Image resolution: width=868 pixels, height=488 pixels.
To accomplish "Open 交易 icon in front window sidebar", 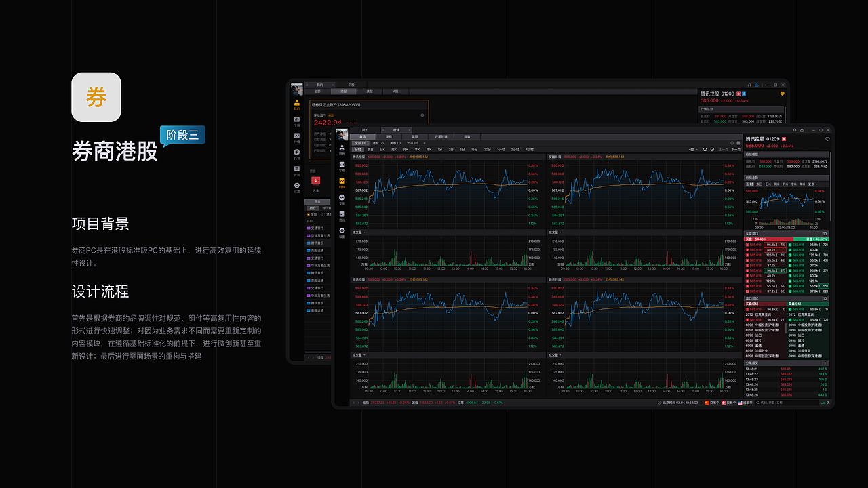I will click(x=342, y=199).
